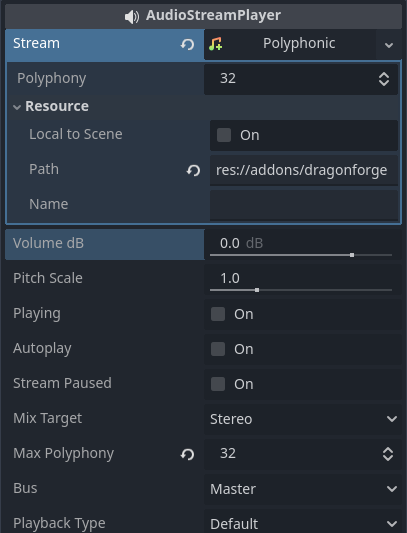The height and width of the screenshot is (533, 407).
Task: Click the empty resource Name input field
Action: point(304,205)
